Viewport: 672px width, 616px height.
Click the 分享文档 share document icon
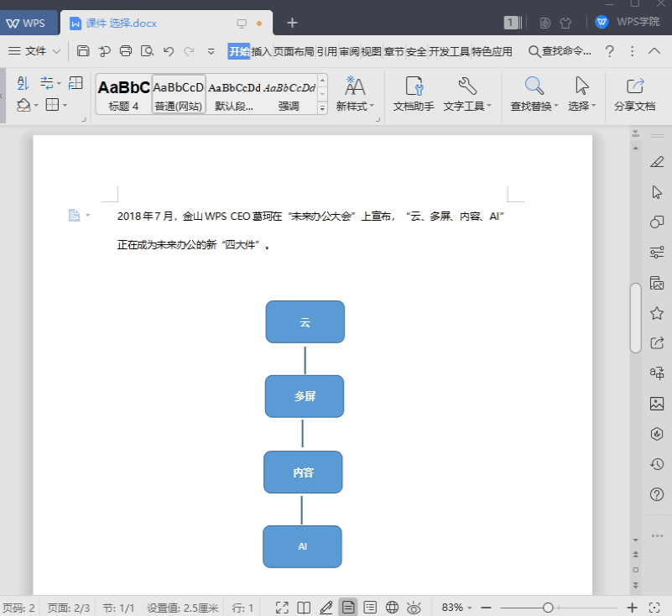(x=635, y=93)
